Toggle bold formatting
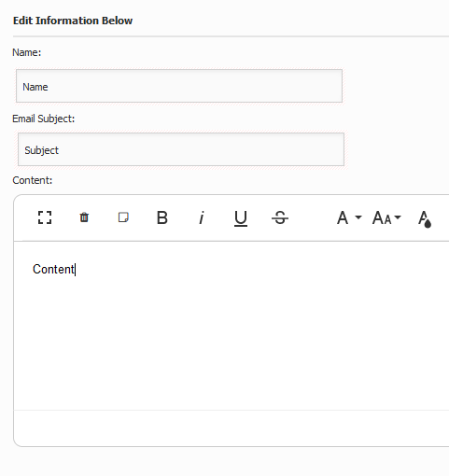The image size is (449, 476). click(162, 217)
